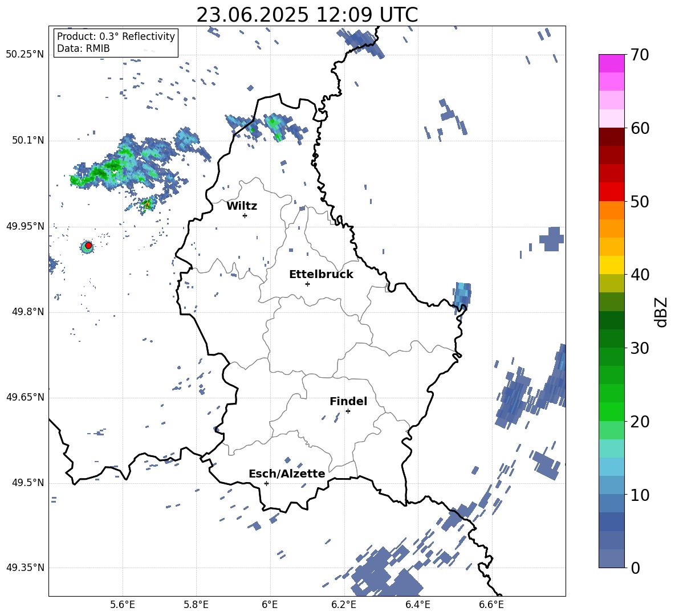Click the 50.1°N latitude label
The width and height of the screenshot is (675, 616).
pos(28,140)
